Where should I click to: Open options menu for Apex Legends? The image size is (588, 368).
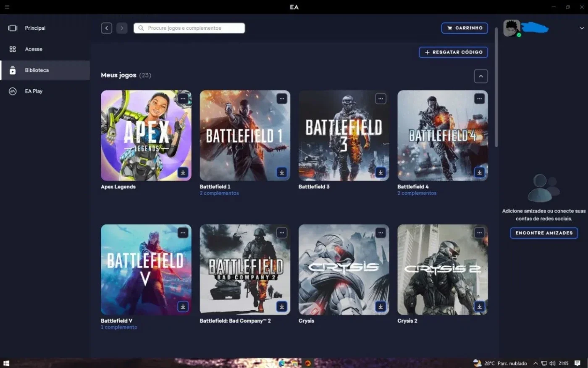[183, 99]
